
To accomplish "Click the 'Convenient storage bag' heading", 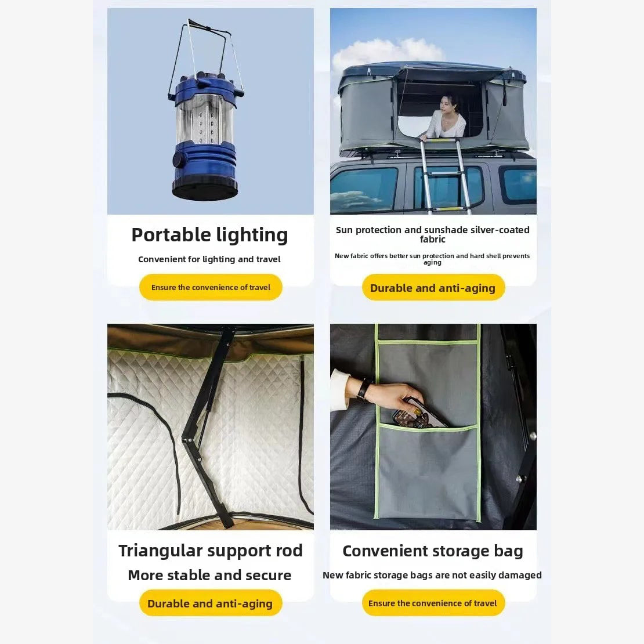I will [433, 551].
